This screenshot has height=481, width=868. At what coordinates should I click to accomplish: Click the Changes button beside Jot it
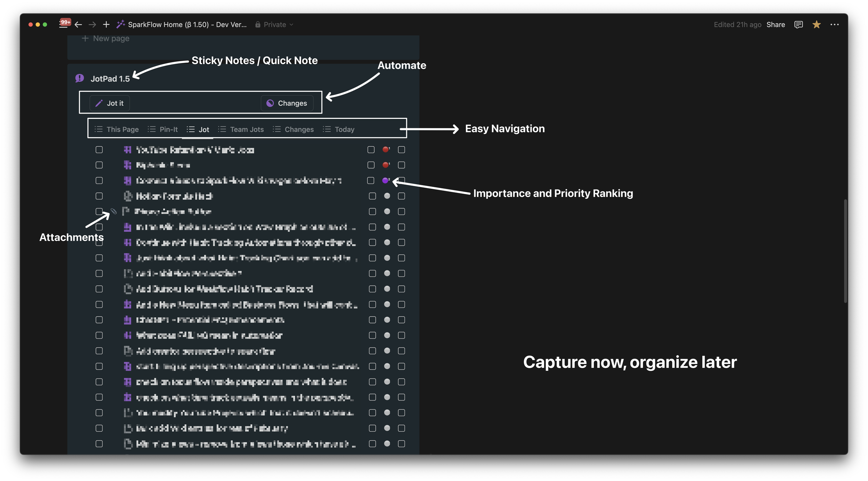point(287,103)
